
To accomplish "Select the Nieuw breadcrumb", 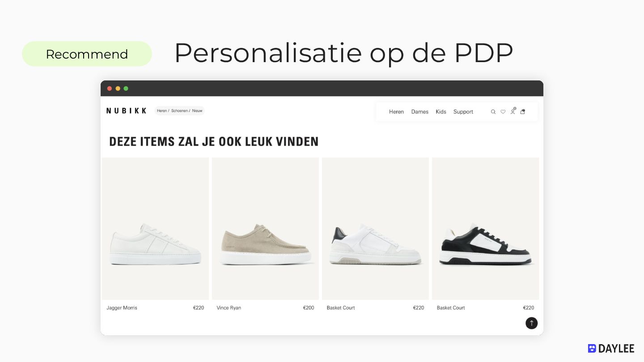I will 197,111.
